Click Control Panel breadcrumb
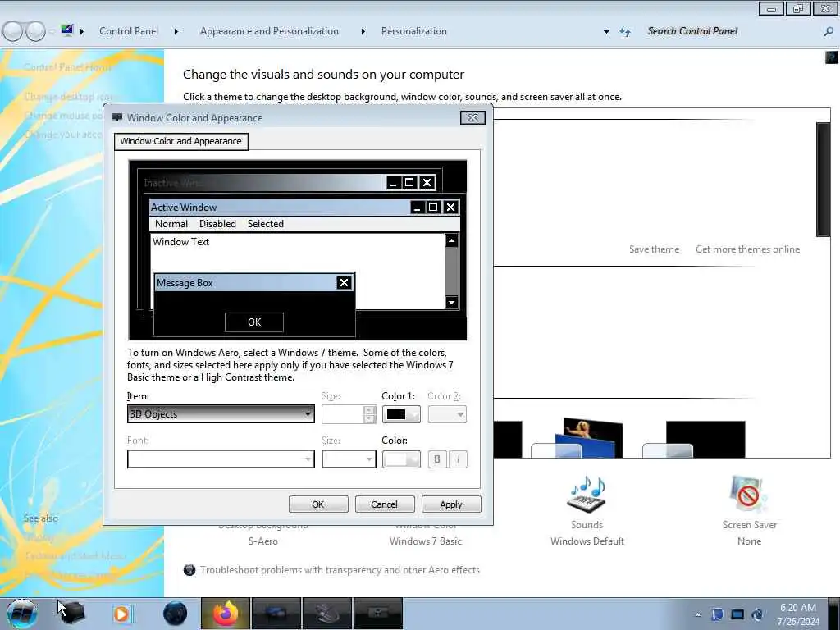Image resolution: width=840 pixels, height=630 pixels. [129, 31]
